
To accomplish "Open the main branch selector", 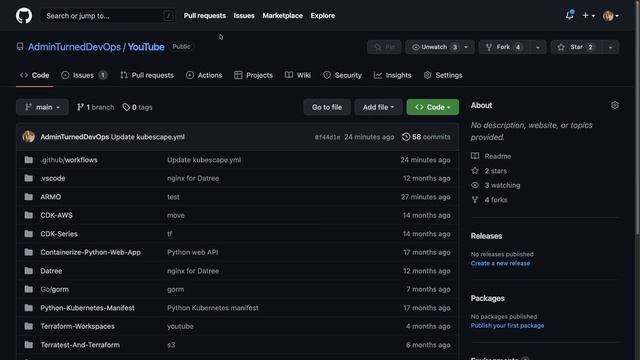I will pos(42,107).
